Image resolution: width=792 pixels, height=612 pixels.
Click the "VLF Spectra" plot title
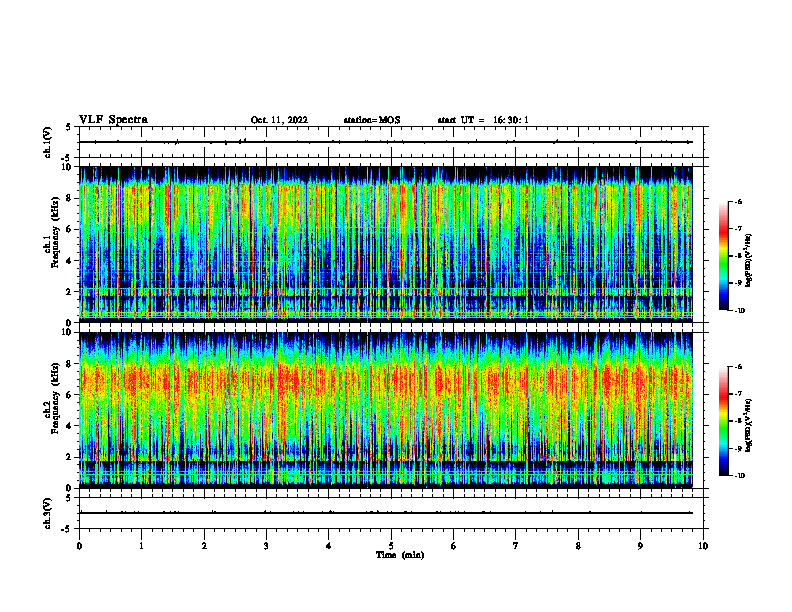tap(113, 120)
